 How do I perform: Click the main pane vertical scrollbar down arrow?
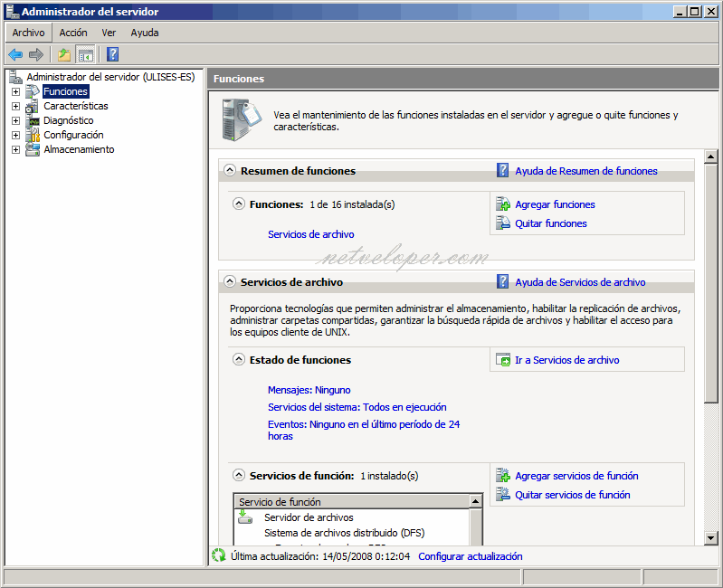point(711,538)
